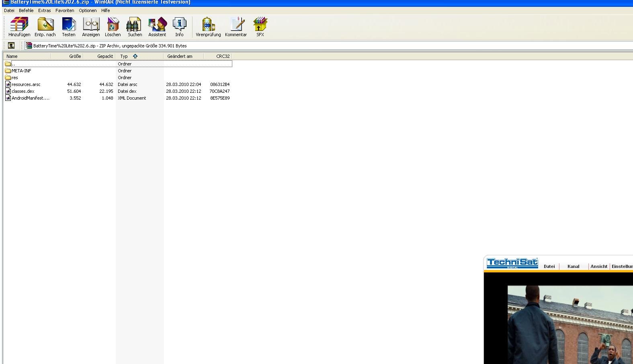
Task: Sort by the CRC32 column header
Action: click(x=218, y=56)
